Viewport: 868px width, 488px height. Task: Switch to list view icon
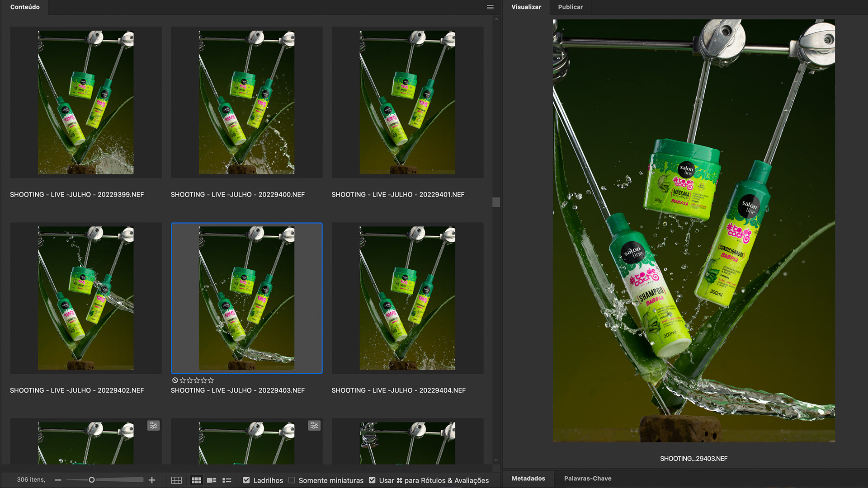point(227,480)
